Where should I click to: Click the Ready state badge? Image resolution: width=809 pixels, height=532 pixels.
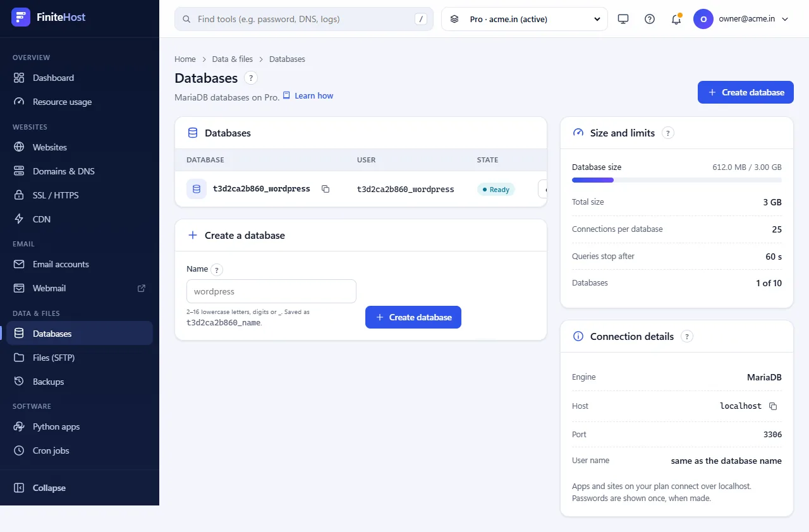tap(496, 189)
